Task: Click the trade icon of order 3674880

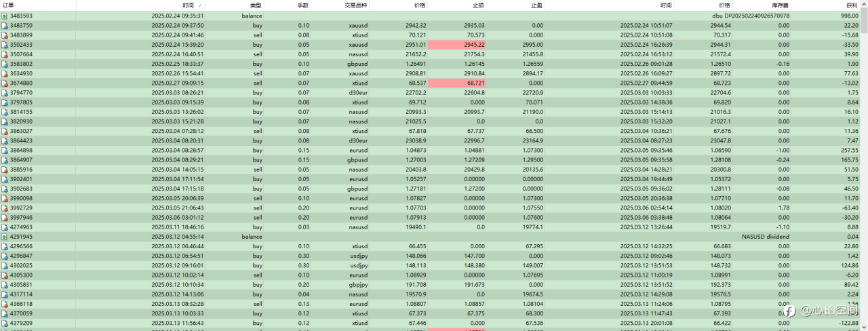Action: (x=4, y=83)
